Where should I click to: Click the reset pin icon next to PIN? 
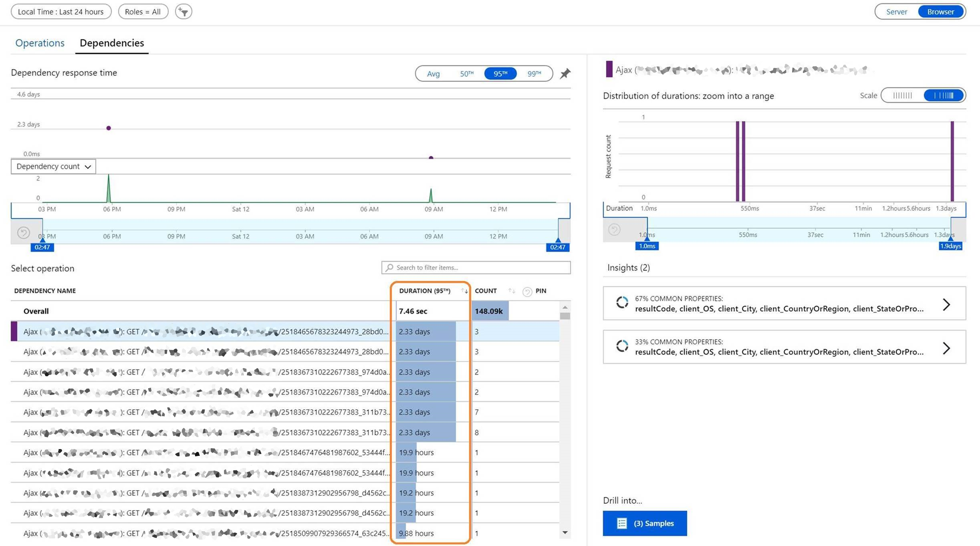click(527, 292)
